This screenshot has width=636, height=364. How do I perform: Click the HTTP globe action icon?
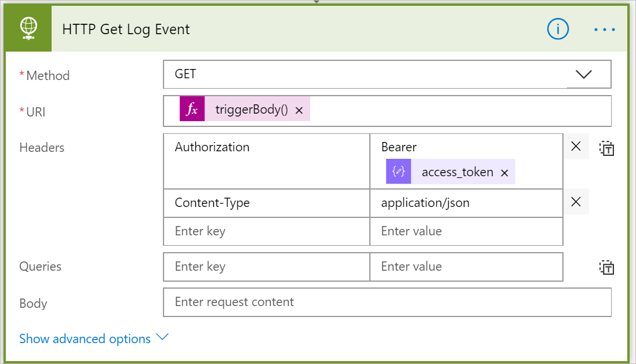click(x=28, y=29)
